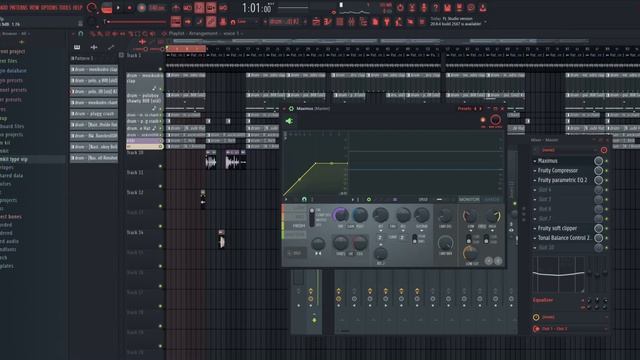Open the pattern selector dropdown in toolbar
This screenshot has width=640, height=360.
tap(284, 21)
